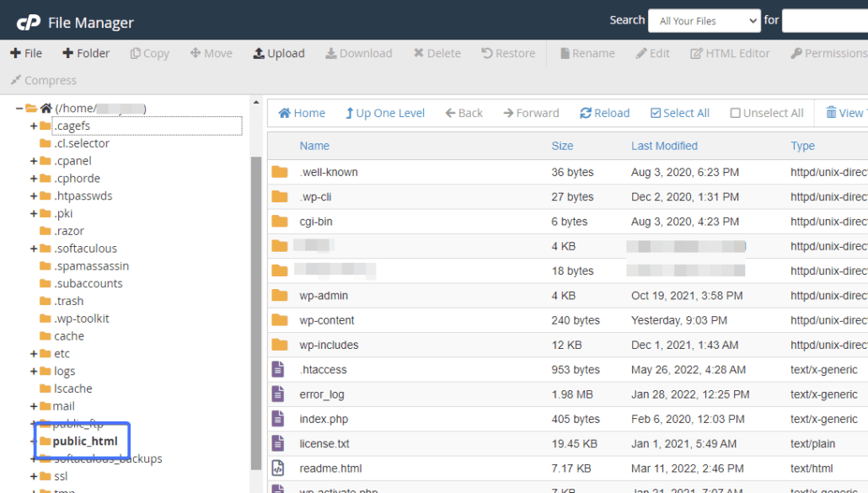The width and height of the screenshot is (868, 493).
Task: Click the Download toolbar button
Action: (x=359, y=53)
